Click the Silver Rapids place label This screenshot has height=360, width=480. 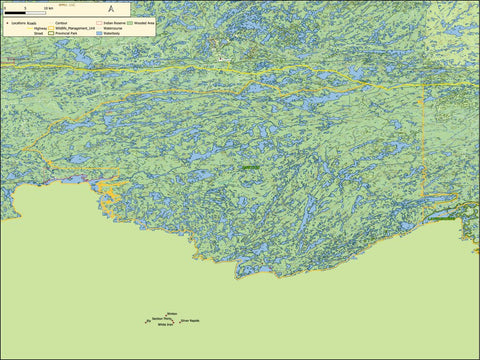[190, 321]
